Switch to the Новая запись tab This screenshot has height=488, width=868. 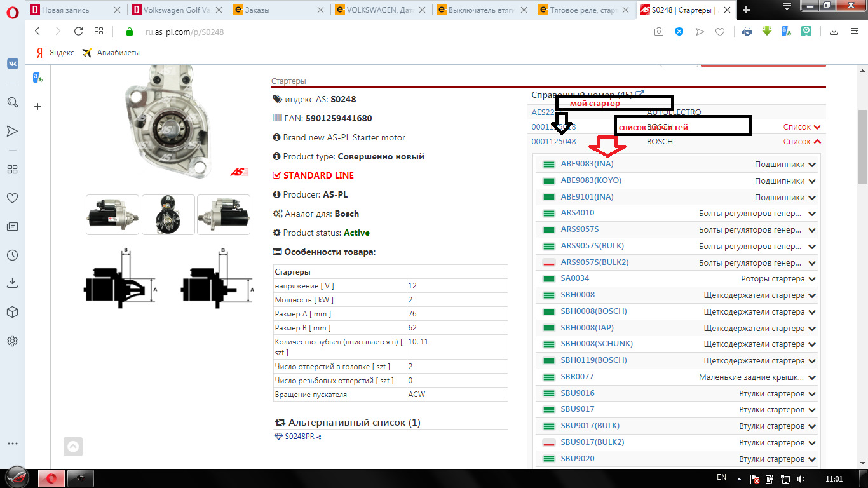75,10
